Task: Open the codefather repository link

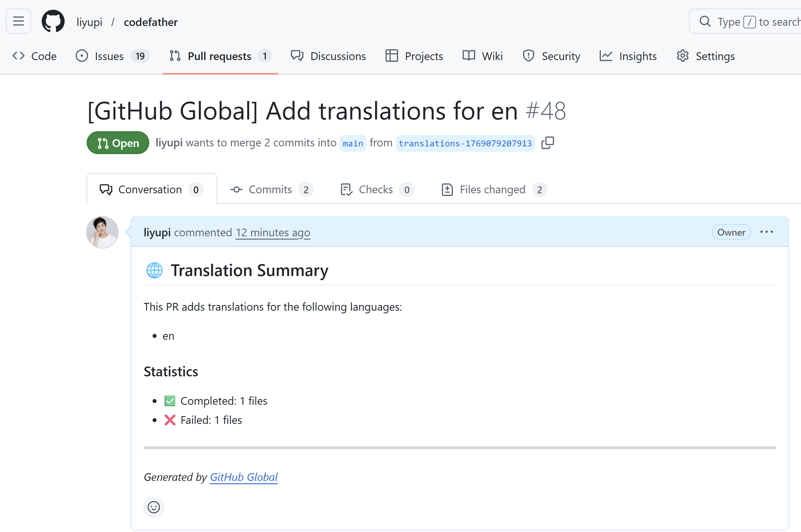Action: pyautogui.click(x=151, y=22)
